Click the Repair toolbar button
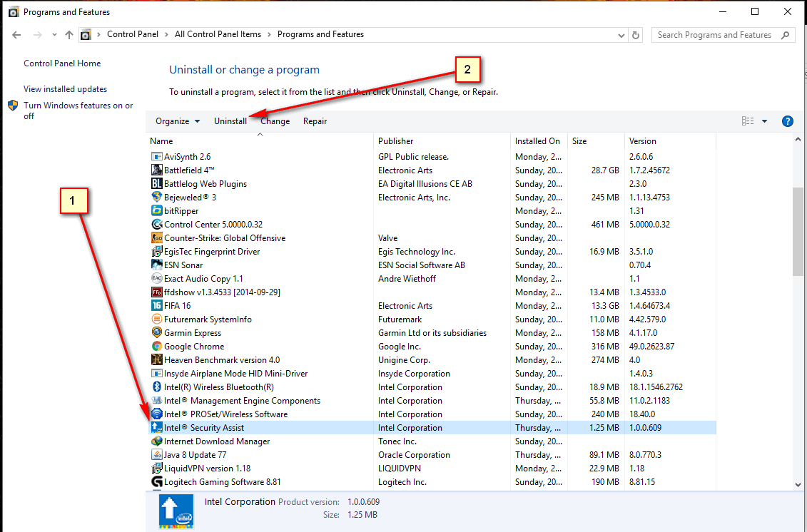 click(x=315, y=121)
